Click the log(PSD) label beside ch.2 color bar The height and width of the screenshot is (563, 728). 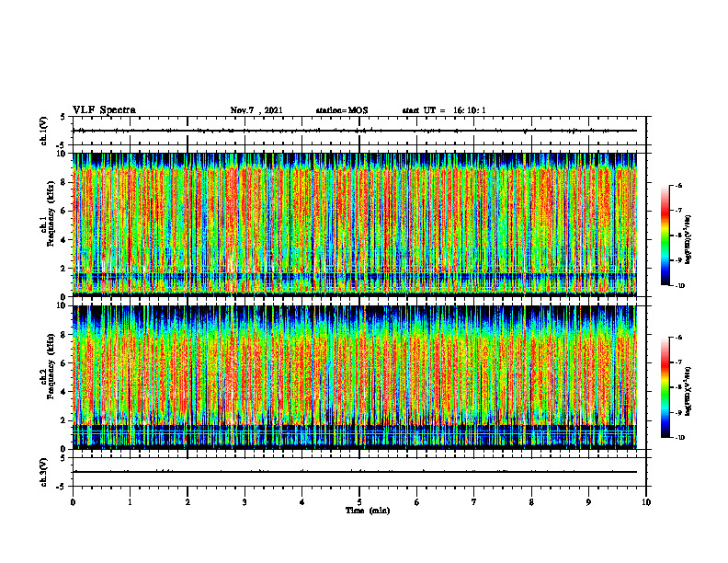(x=689, y=391)
